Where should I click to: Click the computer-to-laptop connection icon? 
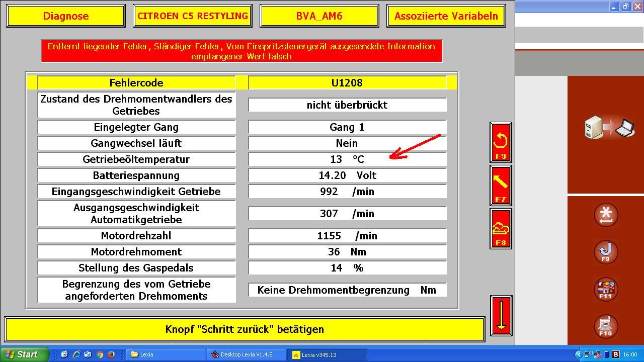tap(609, 127)
